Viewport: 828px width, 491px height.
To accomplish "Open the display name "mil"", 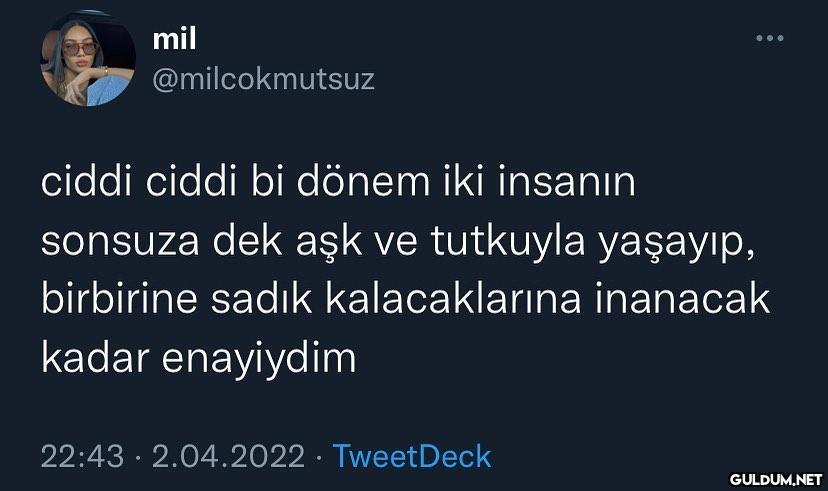I will pyautogui.click(x=174, y=39).
